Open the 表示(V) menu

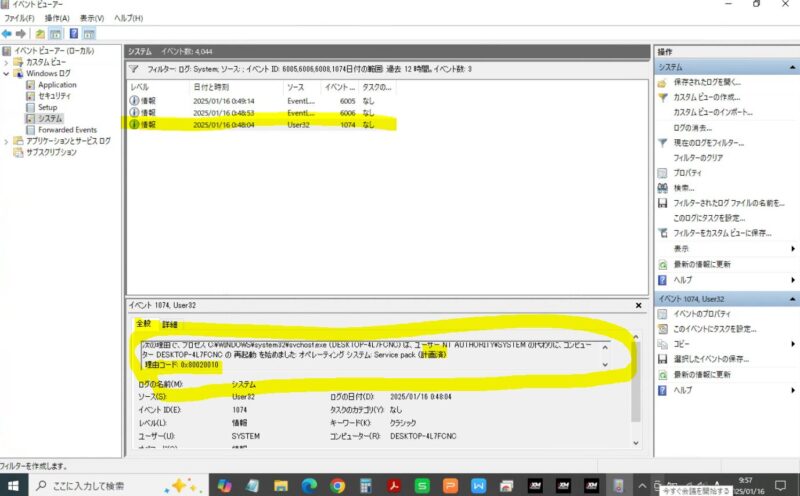coord(92,18)
